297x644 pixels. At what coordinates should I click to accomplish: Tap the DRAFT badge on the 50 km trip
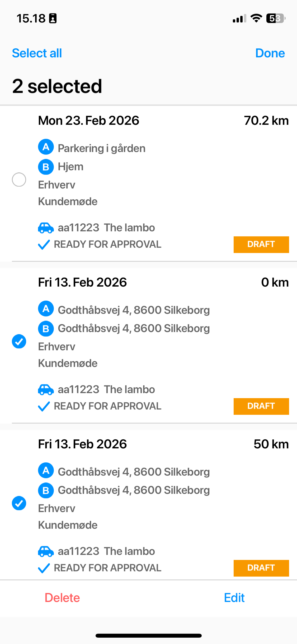coord(261,568)
